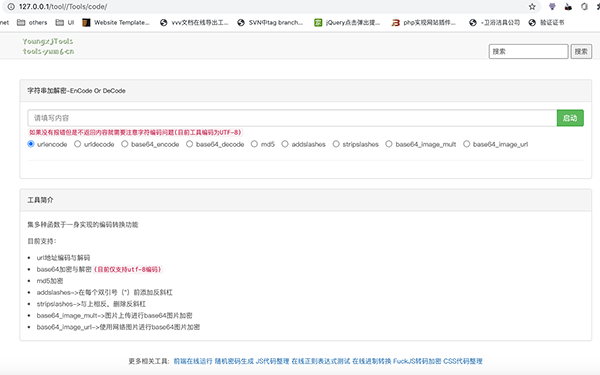The image size is (600, 375).
Task: Open the FuckJS转码加密 link
Action: pyautogui.click(x=417, y=361)
